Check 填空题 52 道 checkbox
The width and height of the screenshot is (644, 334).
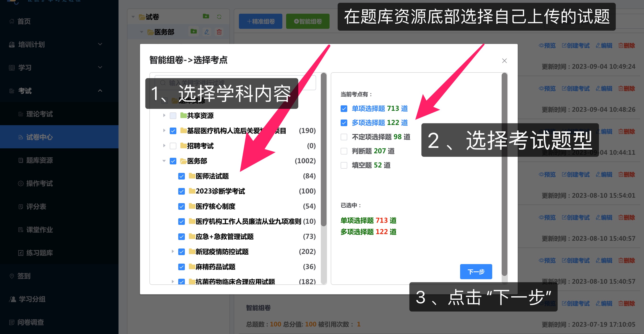(x=344, y=165)
